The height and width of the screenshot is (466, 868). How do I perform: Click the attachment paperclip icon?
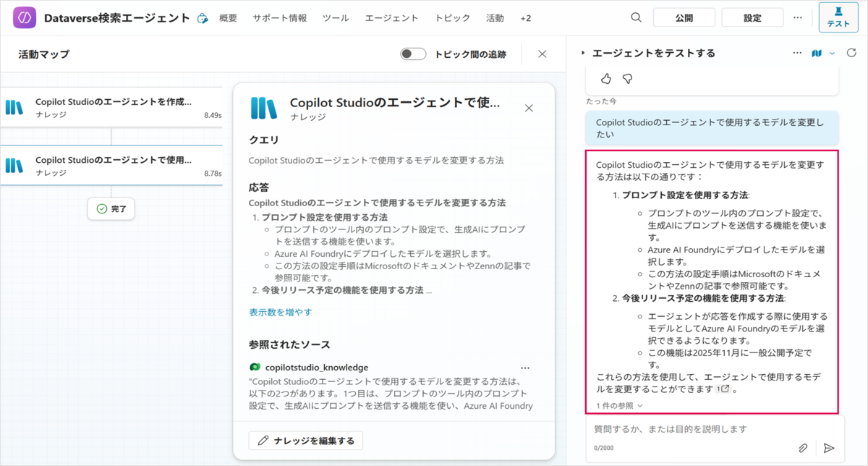(803, 448)
